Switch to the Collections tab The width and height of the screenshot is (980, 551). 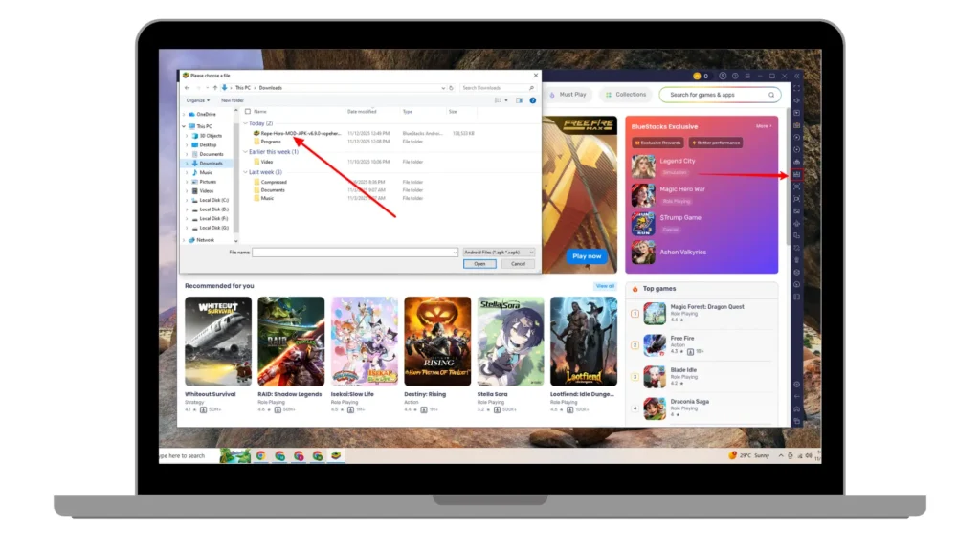(626, 95)
